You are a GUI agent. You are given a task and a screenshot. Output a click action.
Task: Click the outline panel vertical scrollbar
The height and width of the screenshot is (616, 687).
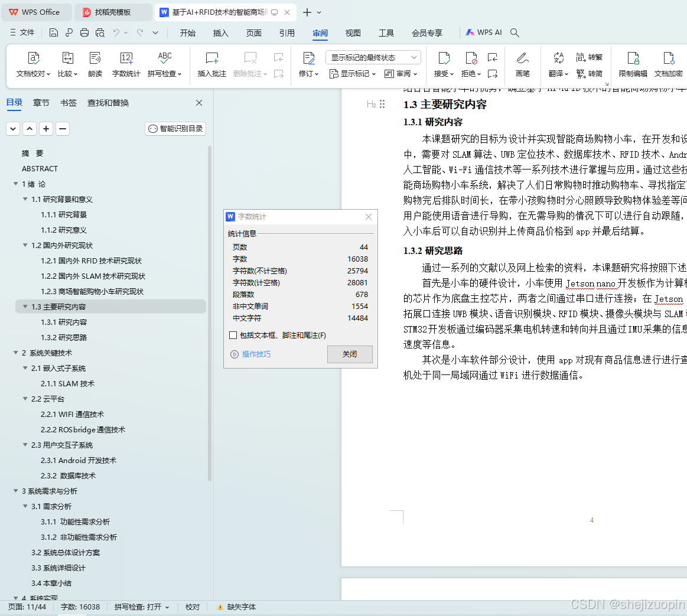(x=210, y=313)
